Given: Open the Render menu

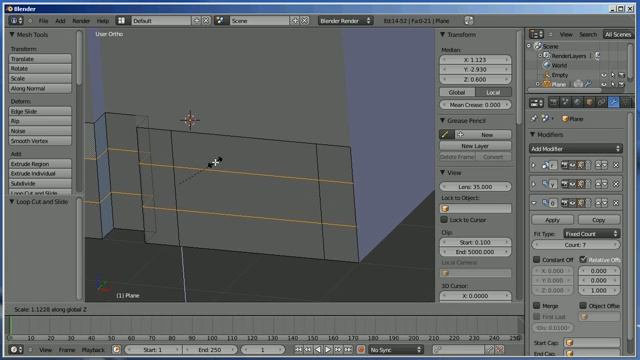Looking at the screenshot, I should pos(81,20).
